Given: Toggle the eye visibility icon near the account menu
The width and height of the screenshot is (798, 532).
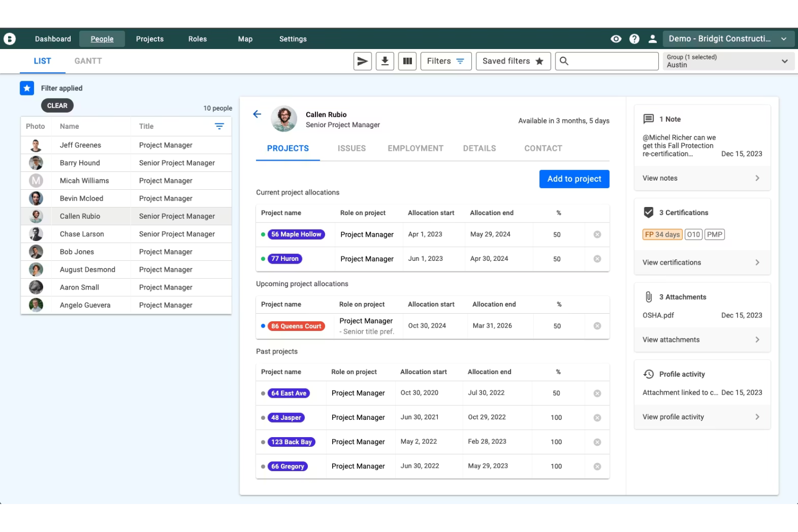Looking at the screenshot, I should click(x=616, y=38).
